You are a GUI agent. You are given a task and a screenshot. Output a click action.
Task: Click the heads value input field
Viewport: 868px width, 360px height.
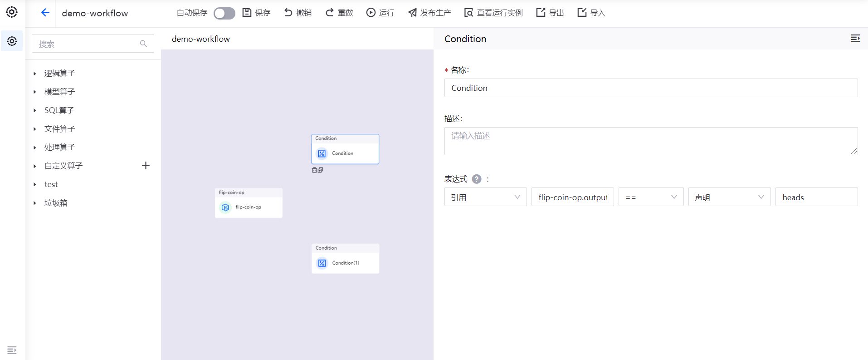[x=816, y=197]
